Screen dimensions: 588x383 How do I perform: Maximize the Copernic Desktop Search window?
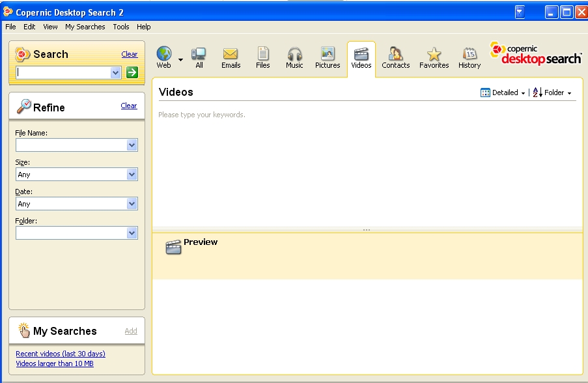point(567,12)
